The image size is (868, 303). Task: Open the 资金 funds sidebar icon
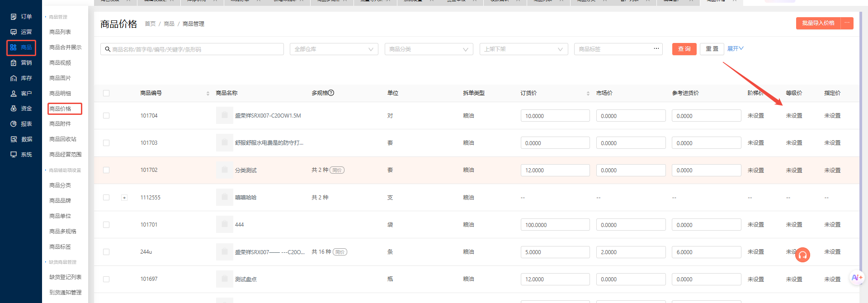pyautogui.click(x=14, y=109)
